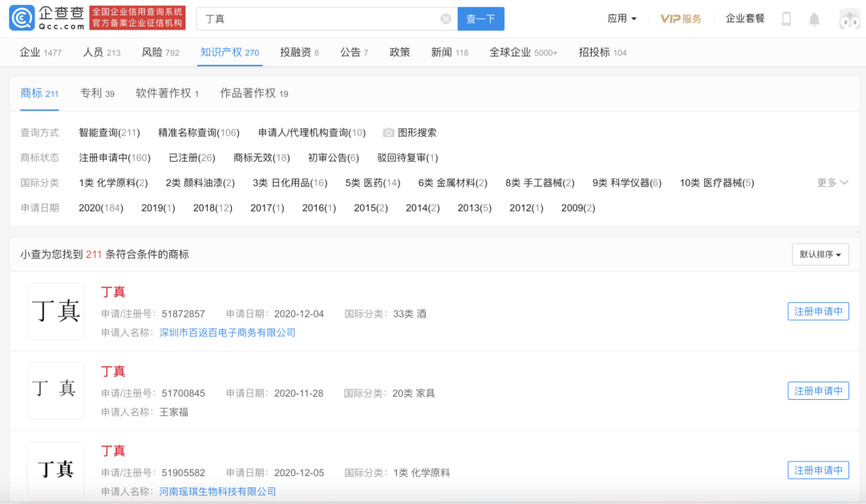Click the search input containing 丁真

(321, 18)
